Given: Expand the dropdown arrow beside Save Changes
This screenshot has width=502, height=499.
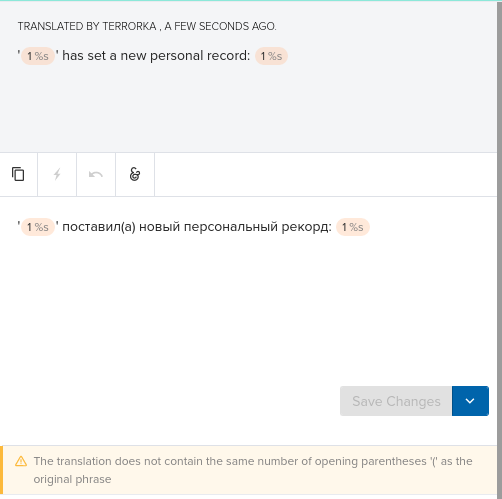Looking at the screenshot, I should pyautogui.click(x=470, y=401).
